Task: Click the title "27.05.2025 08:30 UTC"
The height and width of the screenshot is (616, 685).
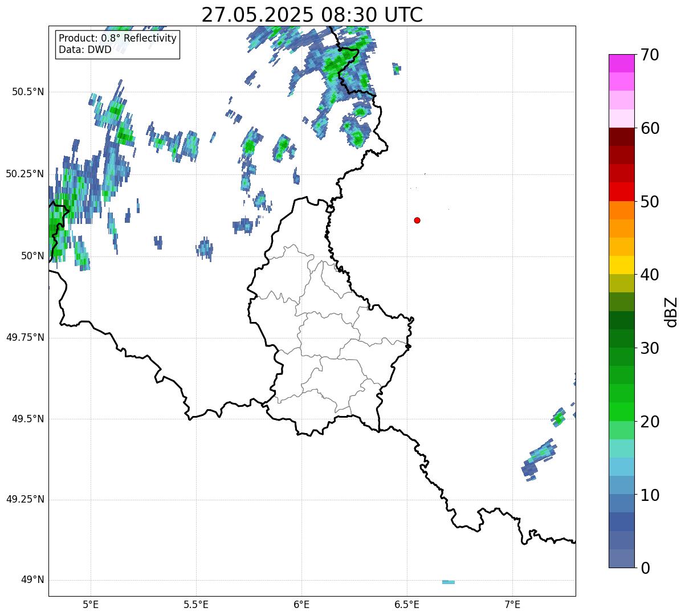Action: (312, 15)
